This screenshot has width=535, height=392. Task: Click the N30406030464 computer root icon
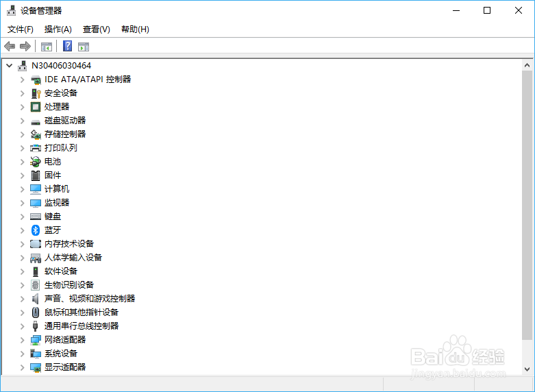[23, 66]
